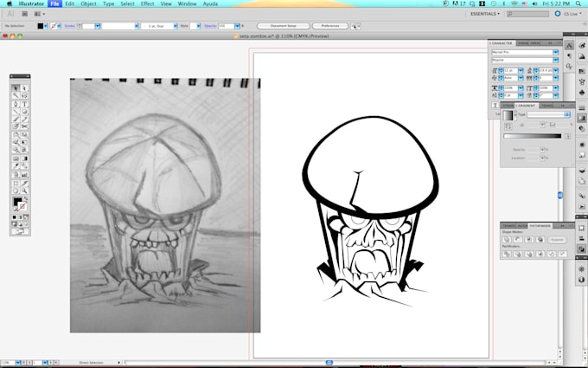Click the Preferences button
The height and width of the screenshot is (368, 588).
(329, 26)
